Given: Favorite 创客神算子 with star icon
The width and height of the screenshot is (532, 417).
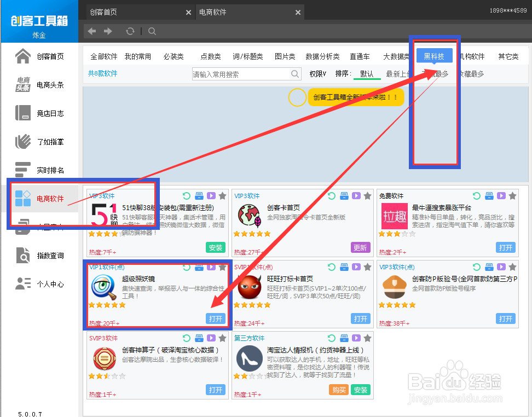Looking at the screenshot, I should (223, 338).
